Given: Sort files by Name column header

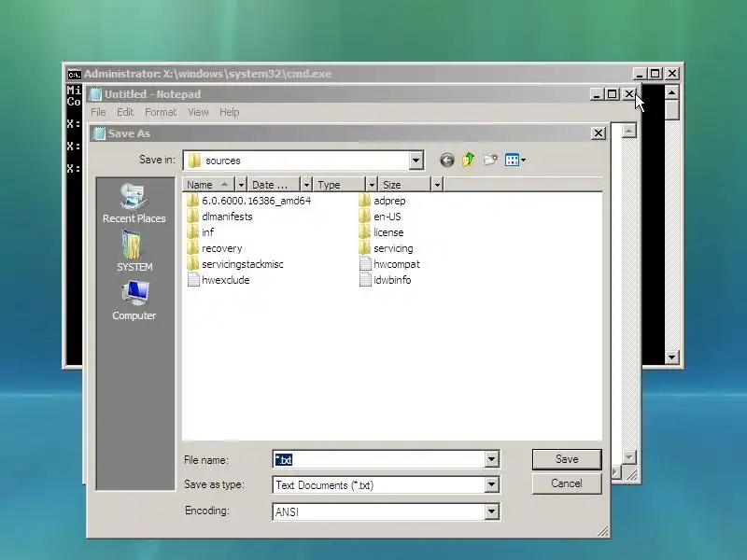Looking at the screenshot, I should pos(209,184).
